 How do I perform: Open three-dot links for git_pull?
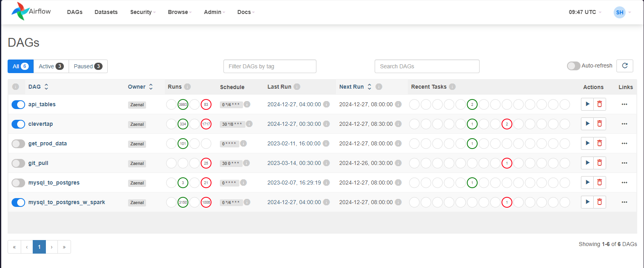point(624,163)
